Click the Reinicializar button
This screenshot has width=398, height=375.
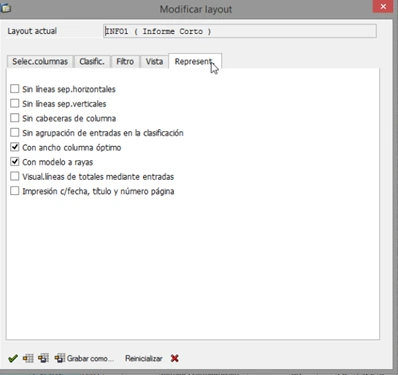(x=144, y=358)
